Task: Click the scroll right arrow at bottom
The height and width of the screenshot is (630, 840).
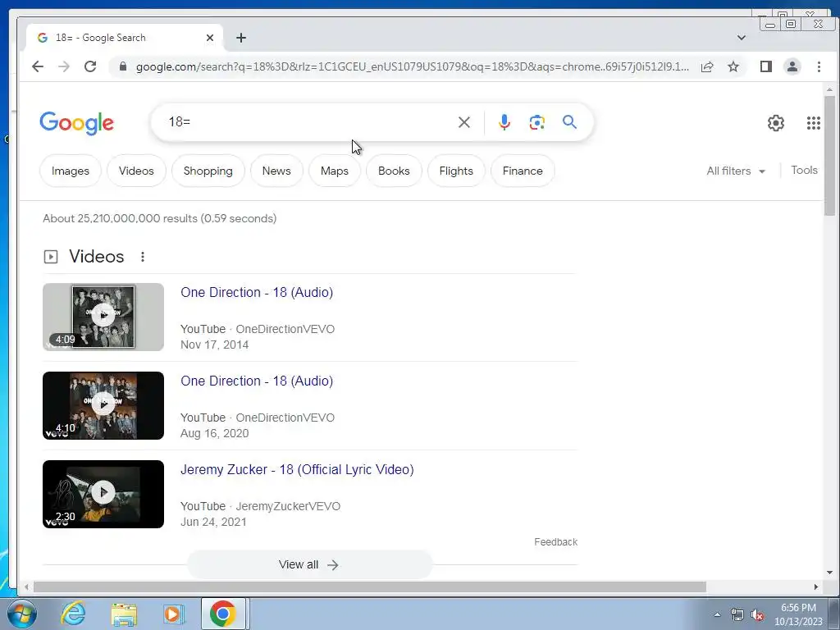Action: (816, 587)
